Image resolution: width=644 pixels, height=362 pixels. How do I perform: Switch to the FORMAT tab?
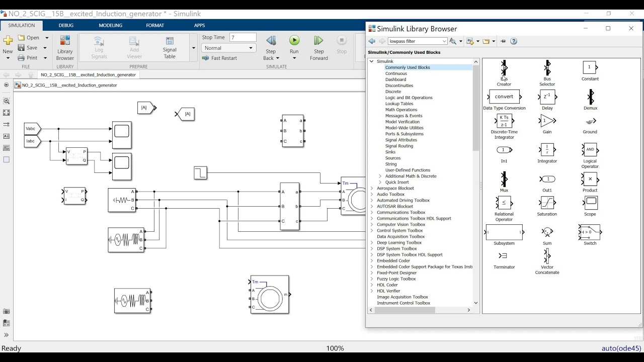pyautogui.click(x=155, y=25)
